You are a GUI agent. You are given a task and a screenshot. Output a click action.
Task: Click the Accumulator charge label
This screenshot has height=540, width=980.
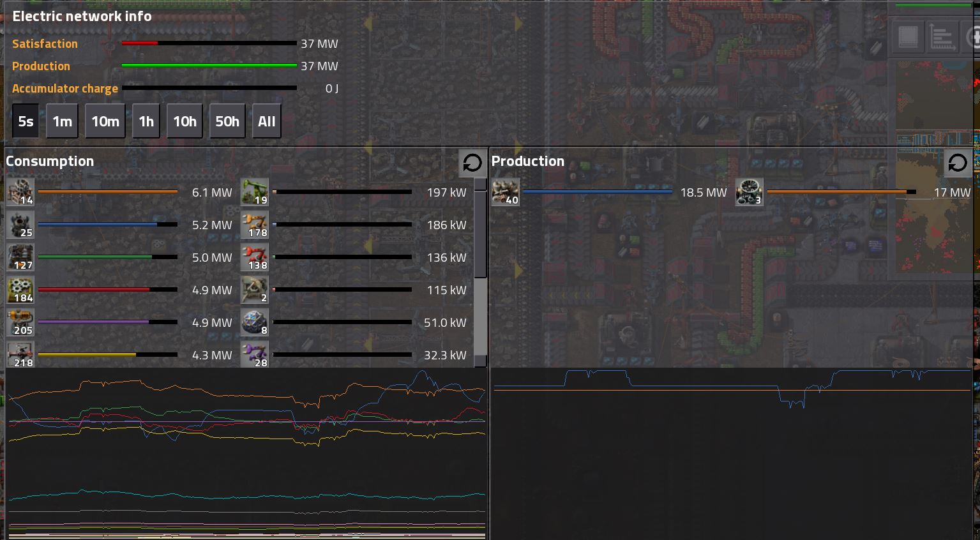tap(65, 89)
